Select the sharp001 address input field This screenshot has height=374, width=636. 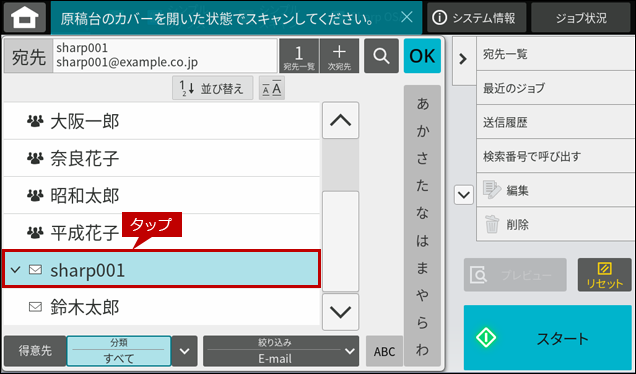click(x=165, y=56)
